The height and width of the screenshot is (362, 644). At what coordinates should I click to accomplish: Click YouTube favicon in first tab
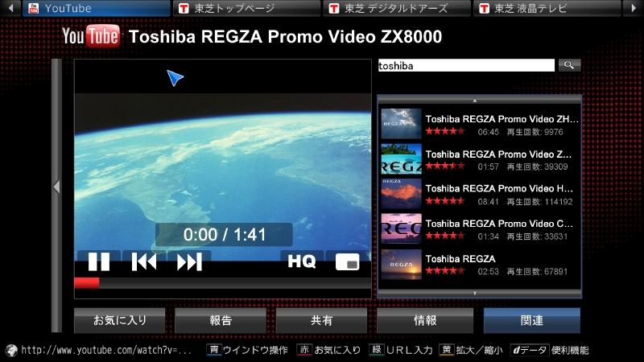[x=34, y=8]
